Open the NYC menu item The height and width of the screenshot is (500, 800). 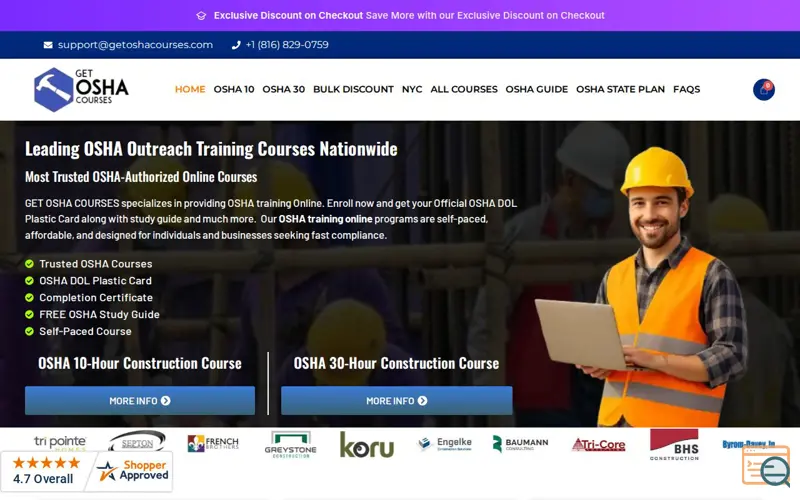click(x=412, y=89)
